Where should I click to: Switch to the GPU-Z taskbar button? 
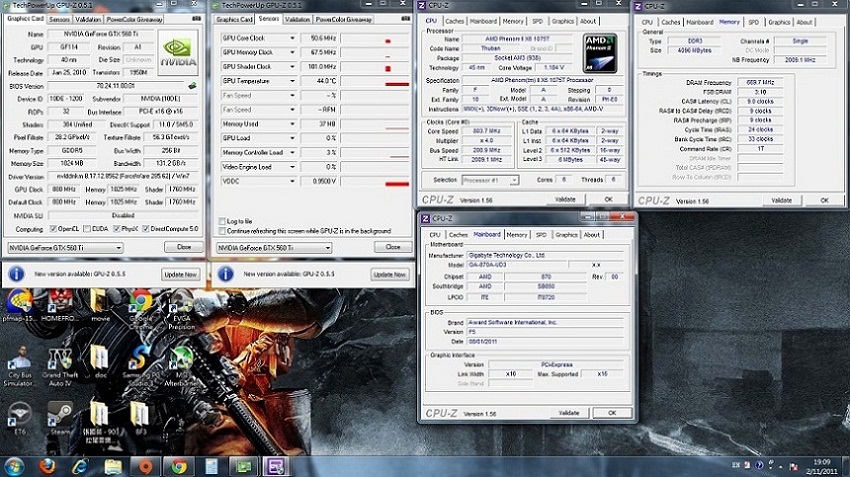pos(244,466)
